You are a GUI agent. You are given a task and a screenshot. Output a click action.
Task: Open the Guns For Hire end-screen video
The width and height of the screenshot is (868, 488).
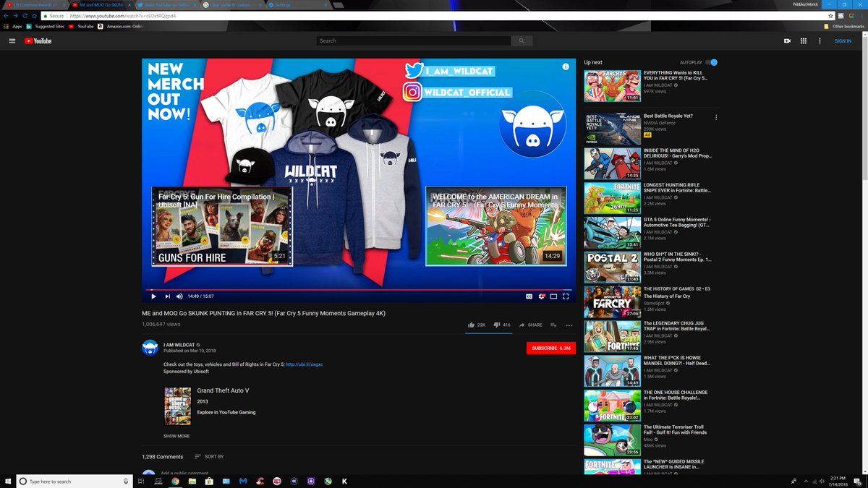tap(222, 226)
